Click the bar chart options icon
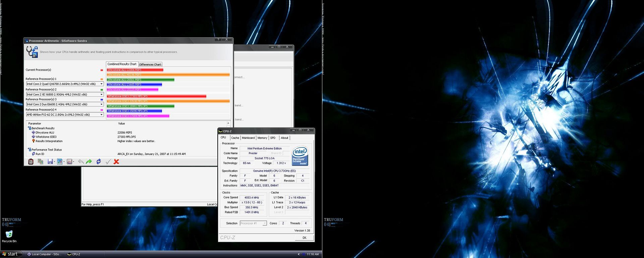Screen dimensions: 644x258 pos(59,162)
